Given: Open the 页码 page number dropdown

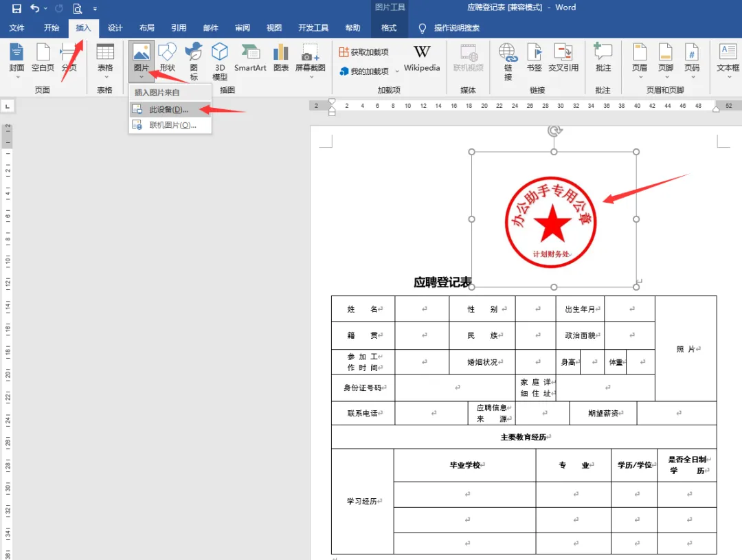Looking at the screenshot, I should point(692,60).
